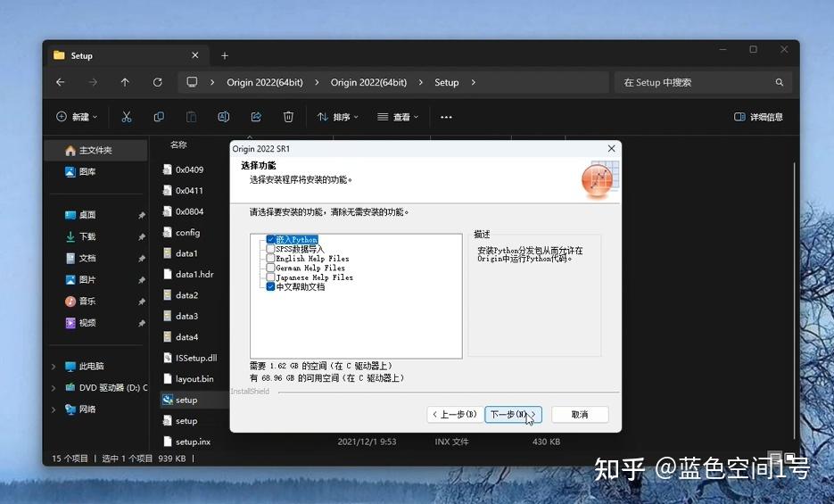Select the setup.inx file
This screenshot has width=834, height=504.
click(x=186, y=442)
